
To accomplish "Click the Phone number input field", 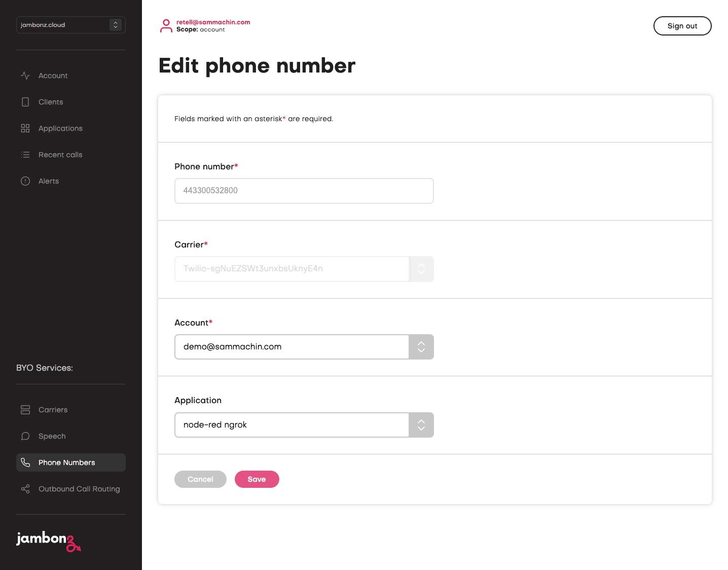I will (x=304, y=191).
